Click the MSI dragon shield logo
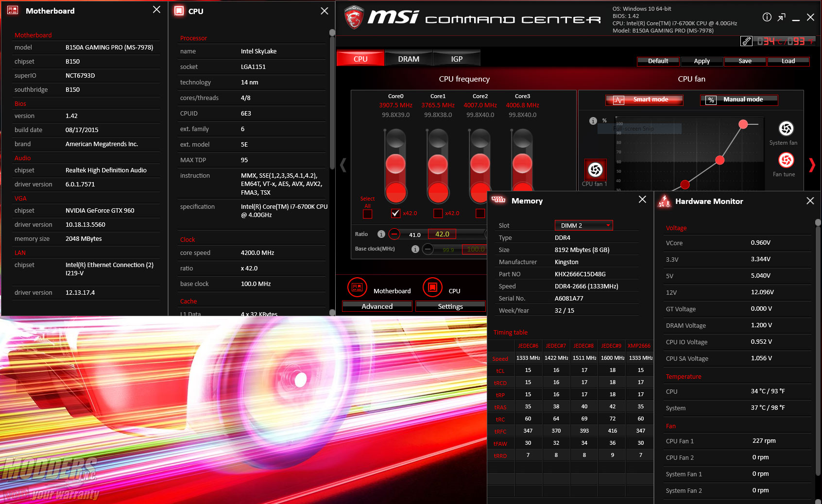 pos(354,17)
